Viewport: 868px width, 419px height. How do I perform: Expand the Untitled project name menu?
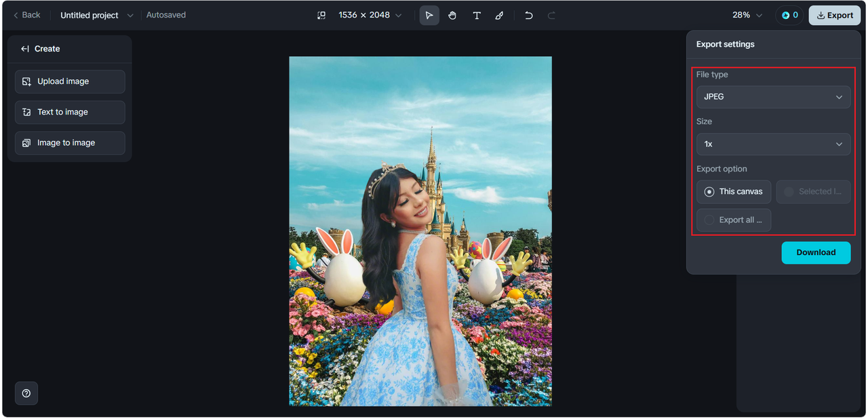point(96,15)
